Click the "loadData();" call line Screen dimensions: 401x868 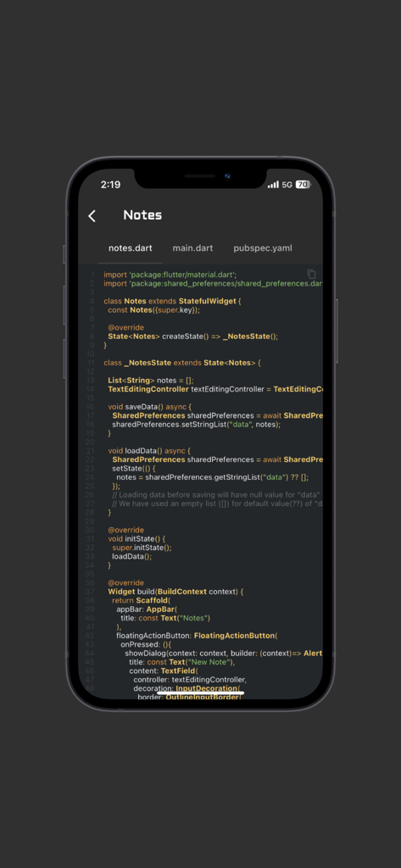131,557
